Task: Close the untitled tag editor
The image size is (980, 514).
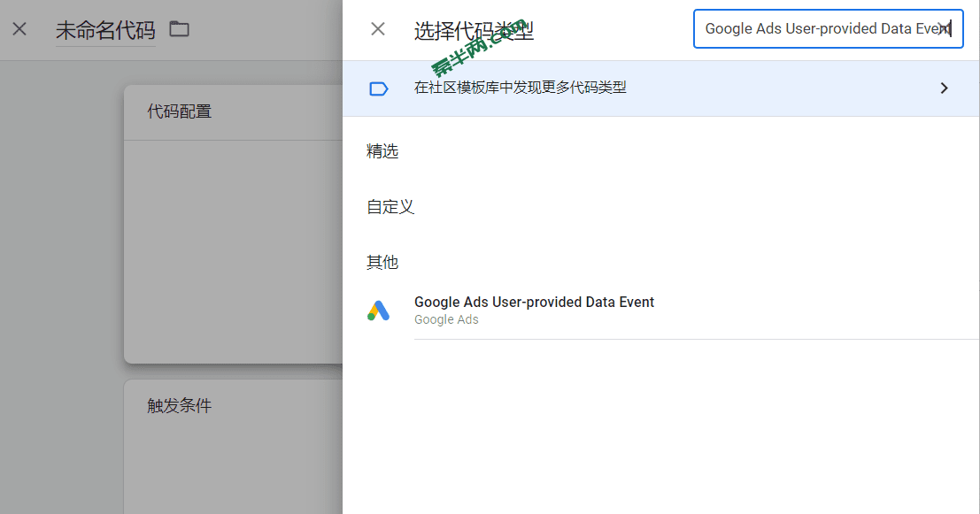Action: coord(19,28)
